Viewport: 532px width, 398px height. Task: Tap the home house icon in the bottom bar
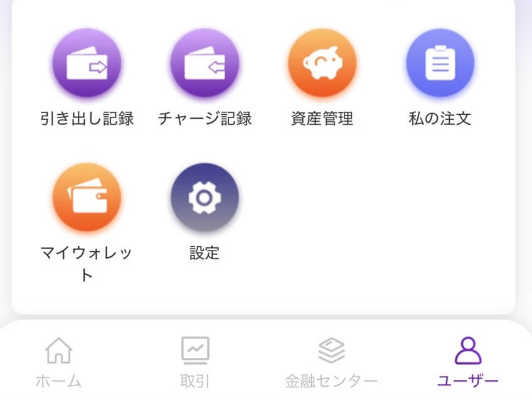(x=59, y=350)
